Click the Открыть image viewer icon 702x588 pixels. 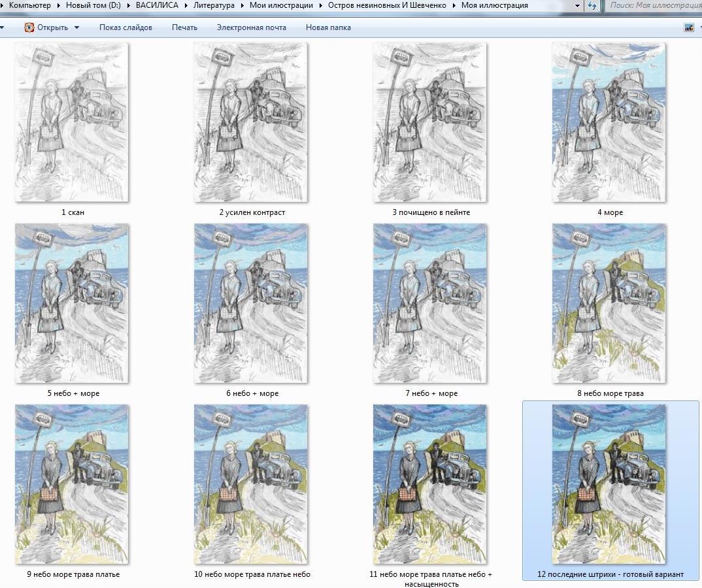click(29, 27)
